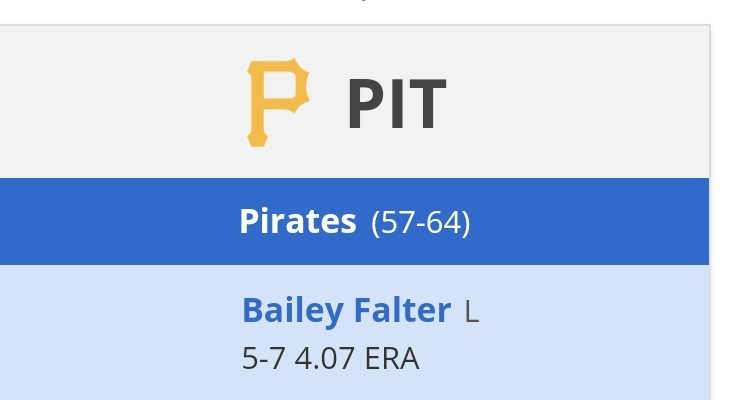
Task: Select the 4.07 ERA pitcher stat
Action: pos(357,359)
